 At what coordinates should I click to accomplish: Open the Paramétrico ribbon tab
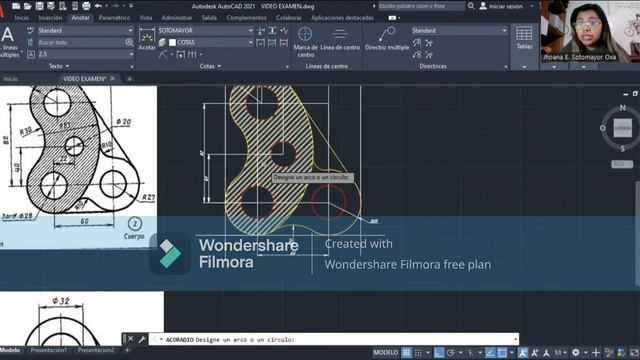(x=114, y=18)
